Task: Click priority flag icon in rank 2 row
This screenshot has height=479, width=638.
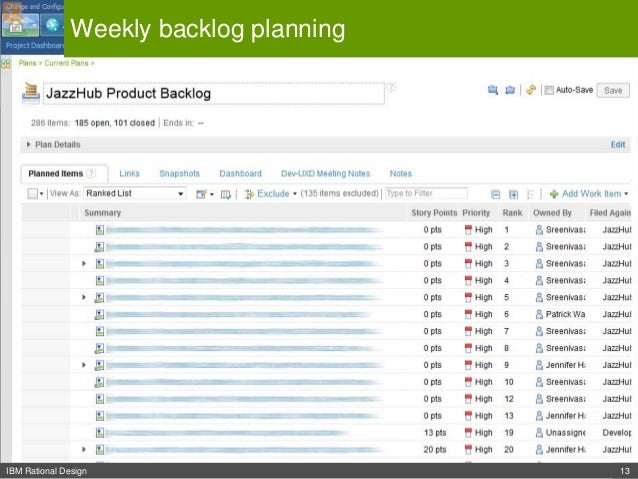Action: tap(468, 247)
